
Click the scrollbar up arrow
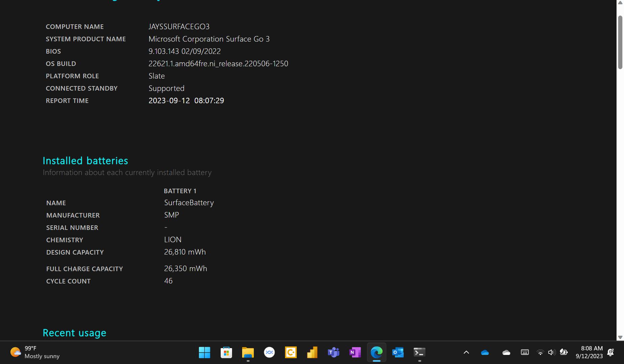(620, 3)
